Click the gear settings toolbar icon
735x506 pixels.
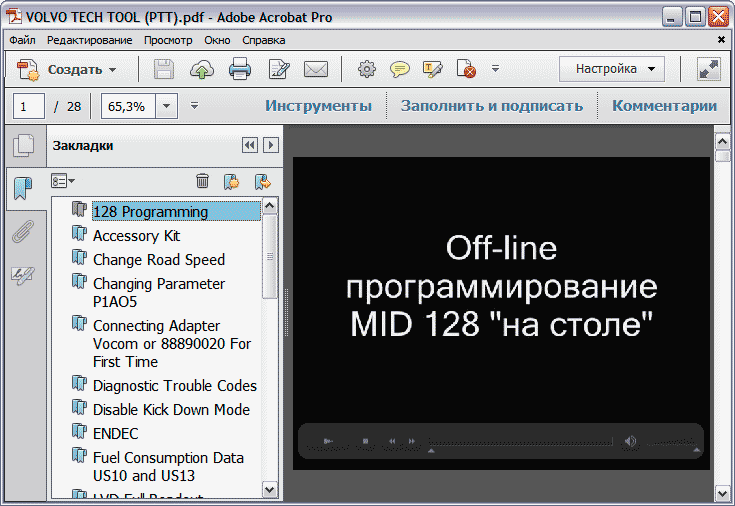pos(367,69)
